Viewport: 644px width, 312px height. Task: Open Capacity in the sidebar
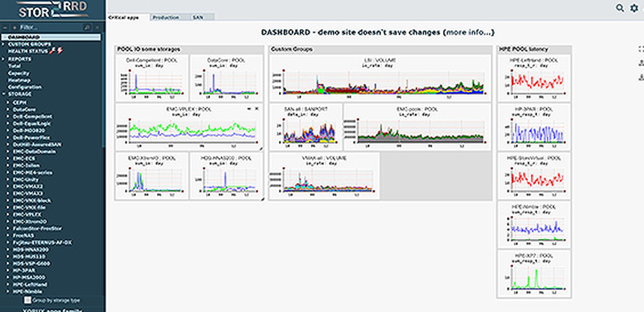[x=19, y=73]
